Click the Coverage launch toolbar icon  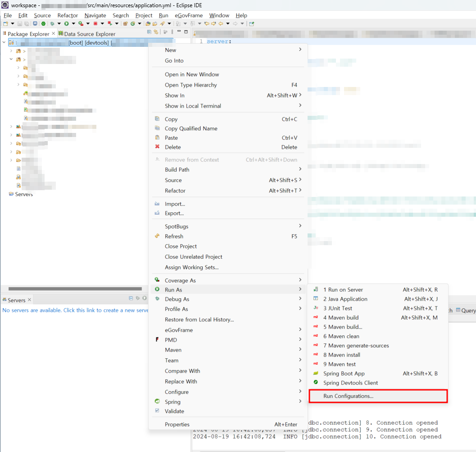[81, 24]
